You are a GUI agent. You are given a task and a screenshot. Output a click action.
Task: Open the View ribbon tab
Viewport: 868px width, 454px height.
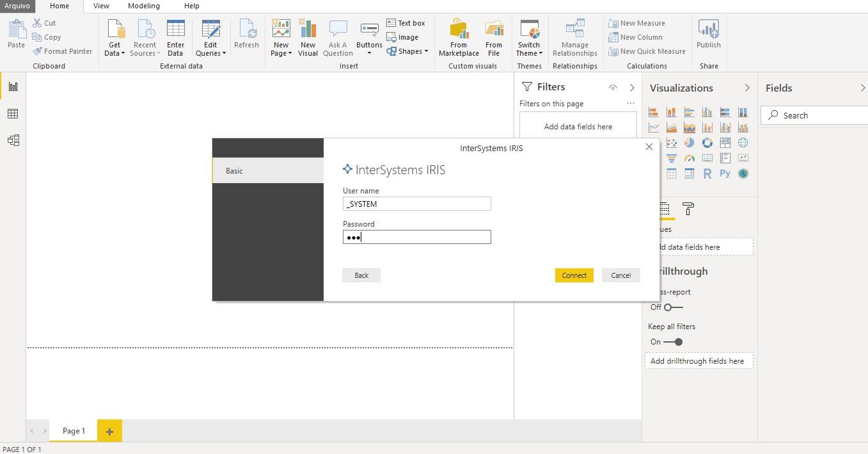[101, 6]
